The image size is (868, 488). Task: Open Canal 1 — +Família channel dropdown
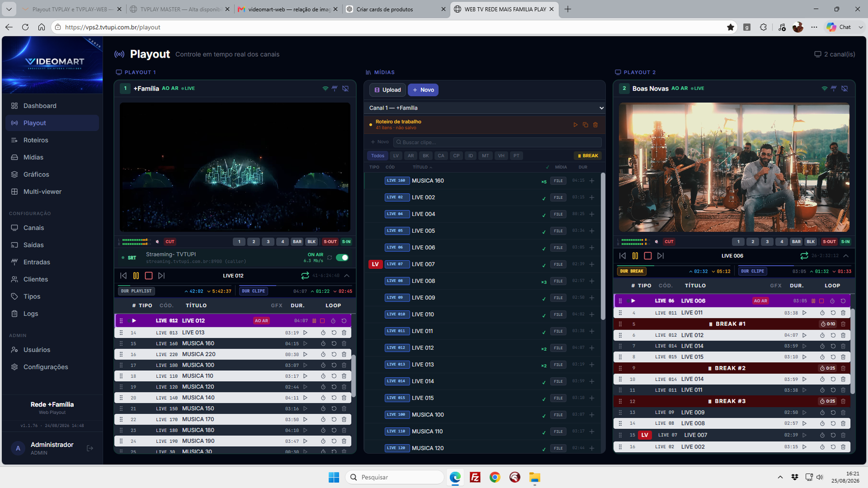pos(486,108)
